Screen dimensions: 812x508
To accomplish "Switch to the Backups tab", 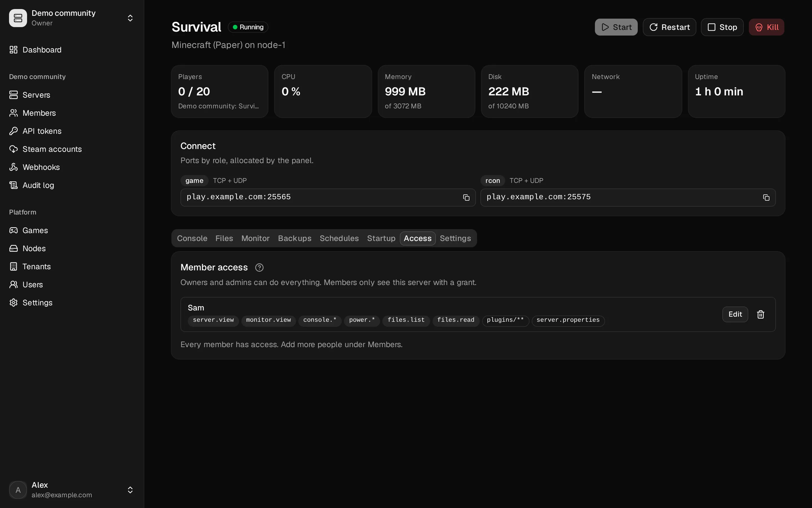I will click(x=295, y=238).
